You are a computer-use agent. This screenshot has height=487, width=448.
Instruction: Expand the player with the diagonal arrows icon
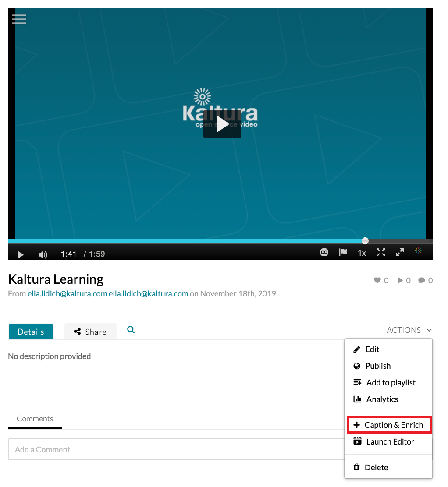pyautogui.click(x=399, y=252)
